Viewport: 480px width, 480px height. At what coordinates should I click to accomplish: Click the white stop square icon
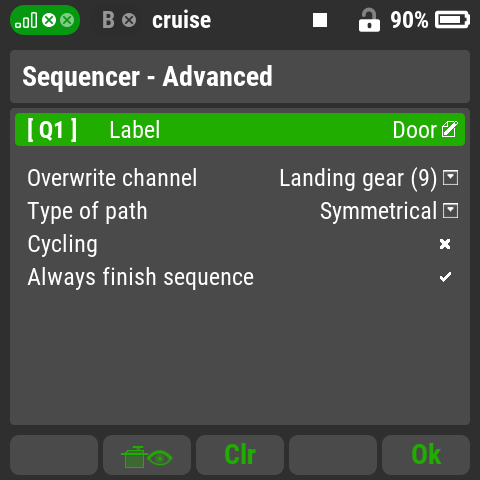point(320,20)
